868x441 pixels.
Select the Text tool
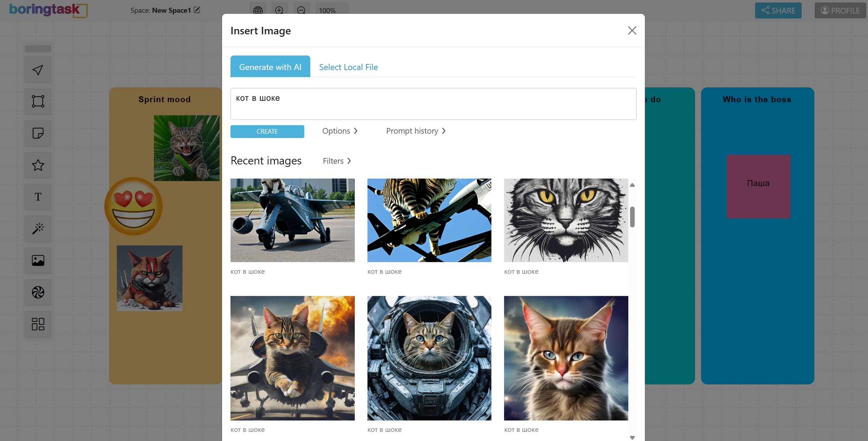point(38,197)
